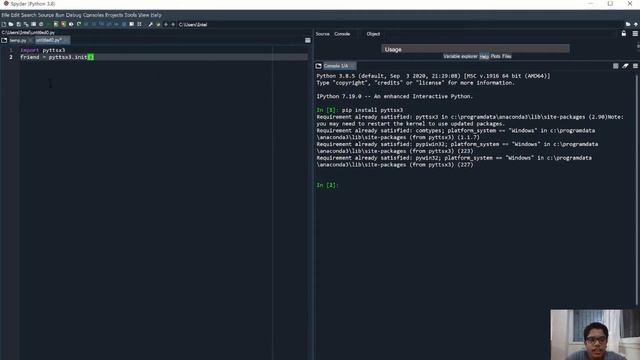Switch to the Plots pane tab
The height and width of the screenshot is (360, 640).
point(496,56)
